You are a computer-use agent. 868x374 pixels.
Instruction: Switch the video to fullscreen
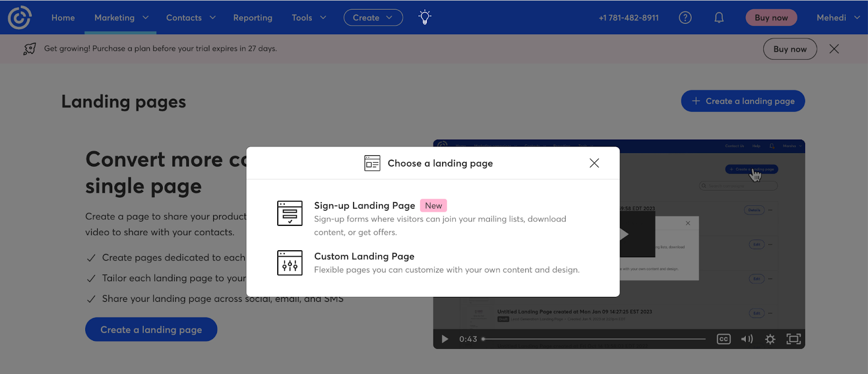(794, 339)
